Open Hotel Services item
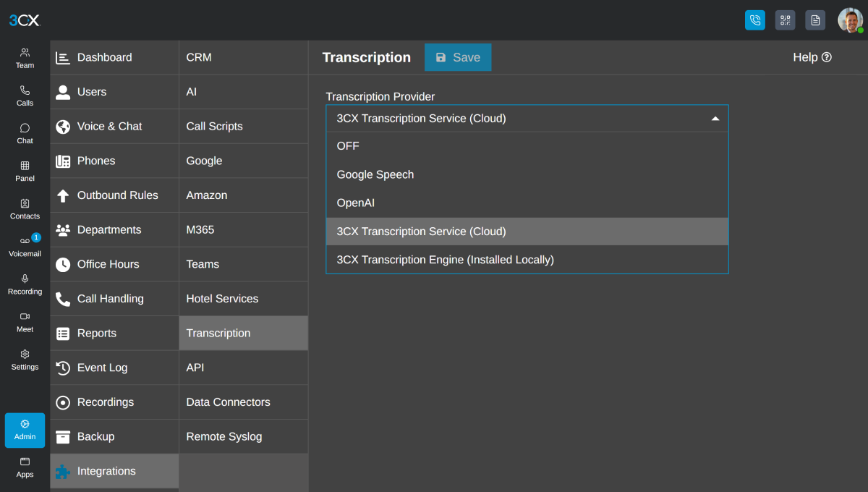Viewport: 868px width, 492px height. pyautogui.click(x=244, y=299)
